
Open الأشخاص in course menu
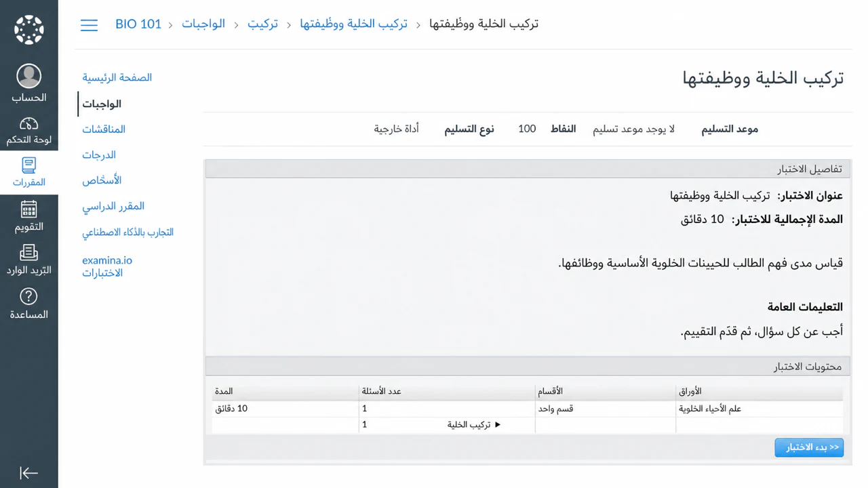(102, 180)
